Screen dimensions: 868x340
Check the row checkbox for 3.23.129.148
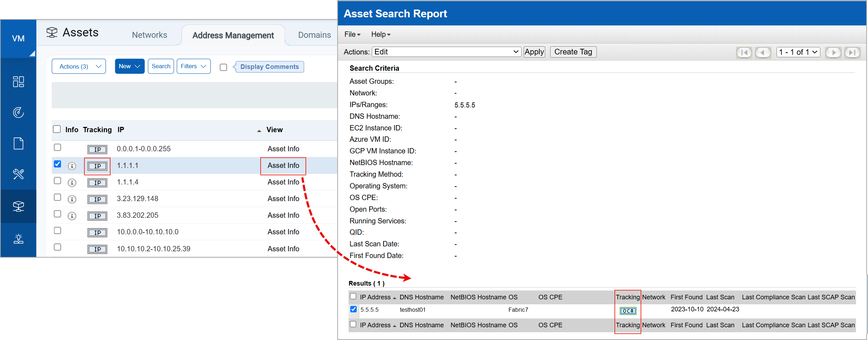click(57, 197)
